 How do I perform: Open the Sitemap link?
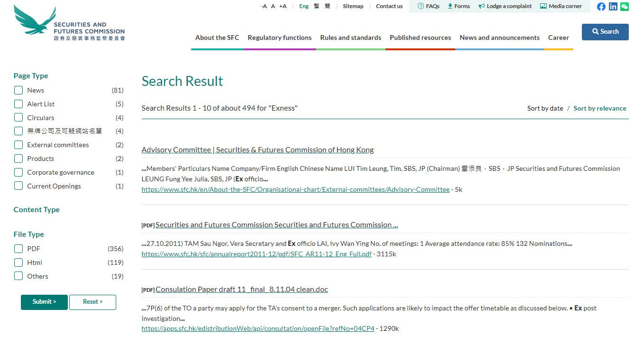(353, 6)
